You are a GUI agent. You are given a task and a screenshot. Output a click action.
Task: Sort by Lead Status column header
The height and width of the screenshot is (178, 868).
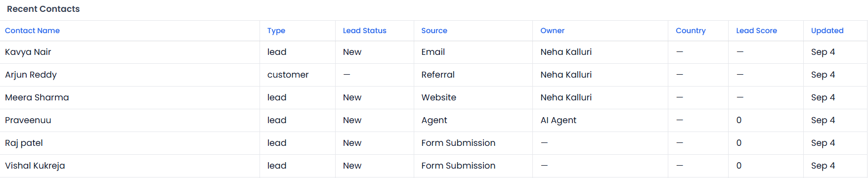365,31
